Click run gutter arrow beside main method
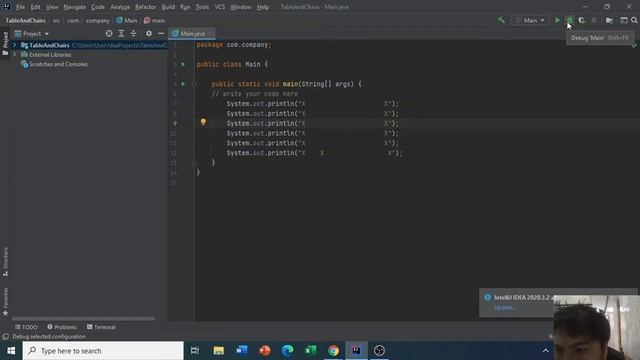The image size is (640, 360). tap(183, 84)
